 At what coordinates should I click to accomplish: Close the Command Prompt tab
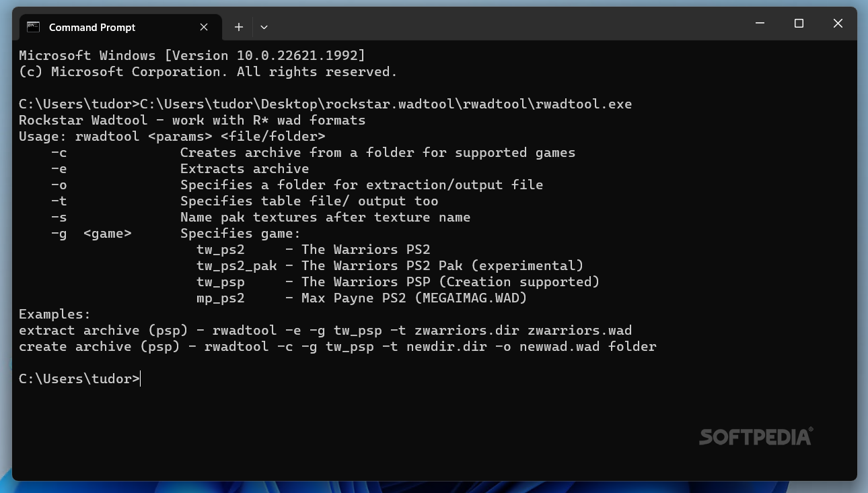[x=204, y=27]
